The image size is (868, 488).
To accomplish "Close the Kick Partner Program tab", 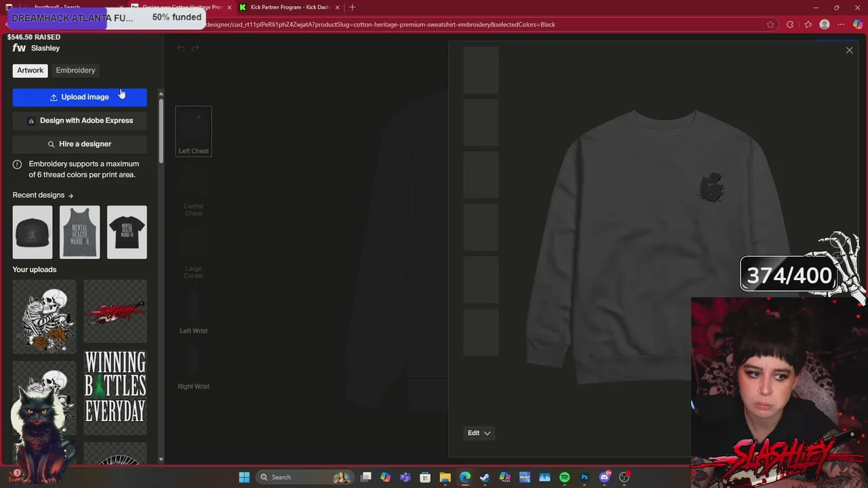I will pos(337,7).
